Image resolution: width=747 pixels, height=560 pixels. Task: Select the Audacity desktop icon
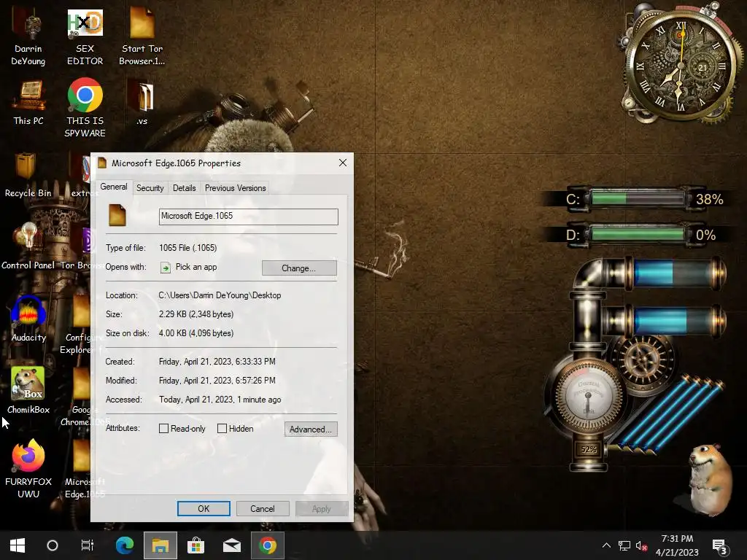pyautogui.click(x=28, y=319)
